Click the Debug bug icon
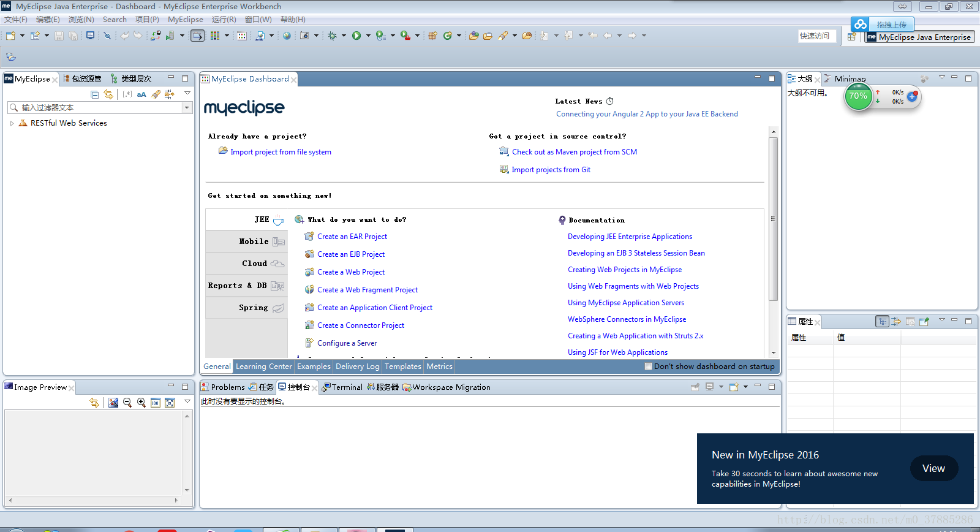 [332, 36]
